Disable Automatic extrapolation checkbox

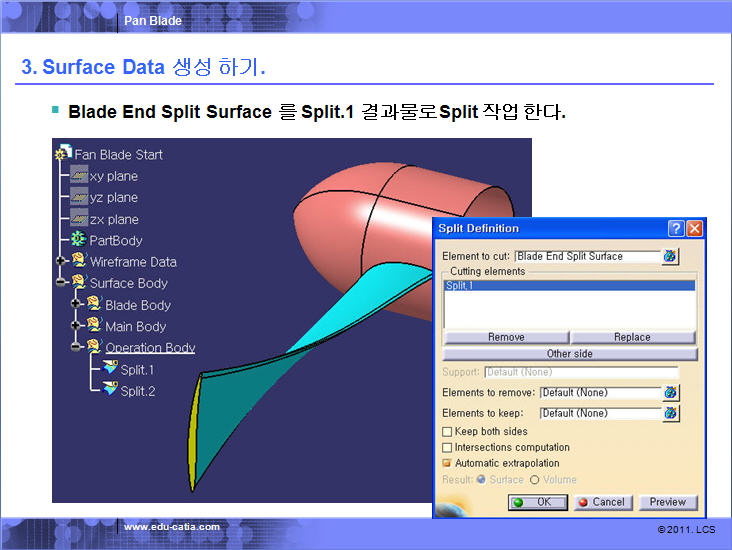pyautogui.click(x=447, y=464)
